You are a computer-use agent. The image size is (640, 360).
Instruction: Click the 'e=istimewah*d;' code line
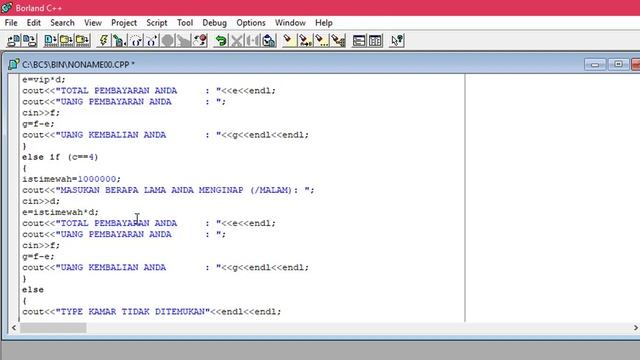(x=60, y=212)
